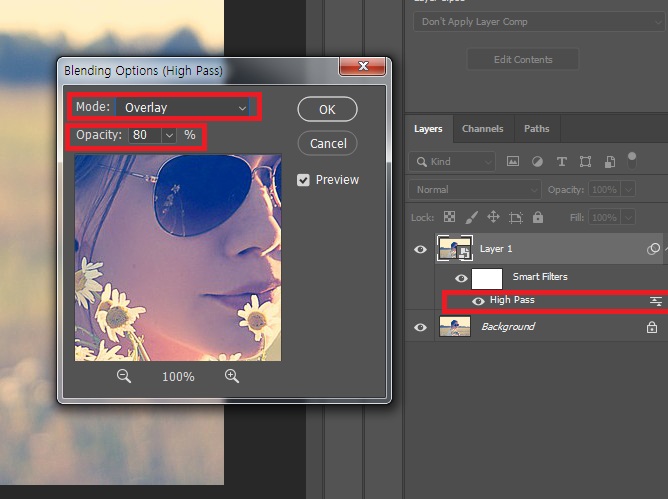Viewport: 668px width, 499px height.
Task: Click Cancel in Blending Options
Action: click(327, 143)
